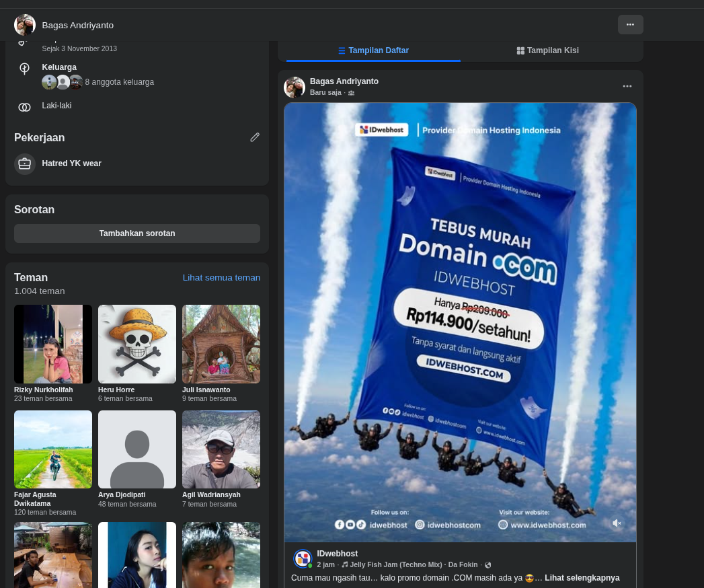
Task: Open Arya Djodipati default avatar thumbnail
Action: tap(137, 449)
